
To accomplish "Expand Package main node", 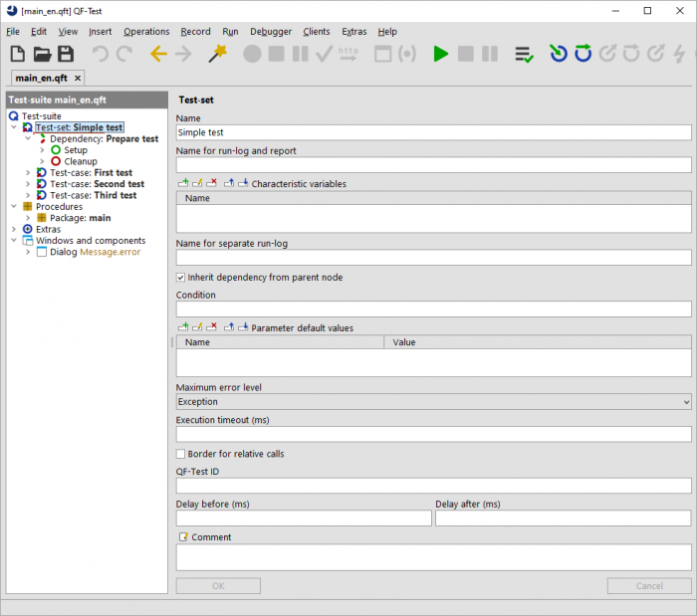I will tap(28, 218).
